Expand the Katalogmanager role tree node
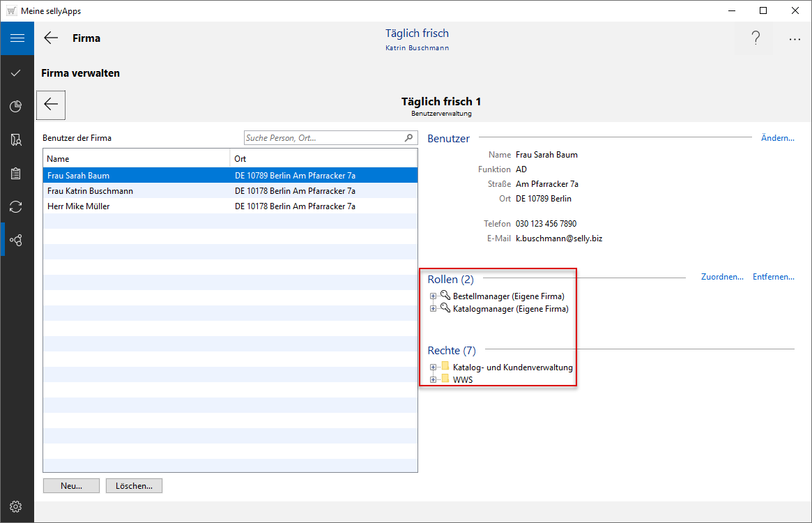The image size is (812, 523). (433, 309)
